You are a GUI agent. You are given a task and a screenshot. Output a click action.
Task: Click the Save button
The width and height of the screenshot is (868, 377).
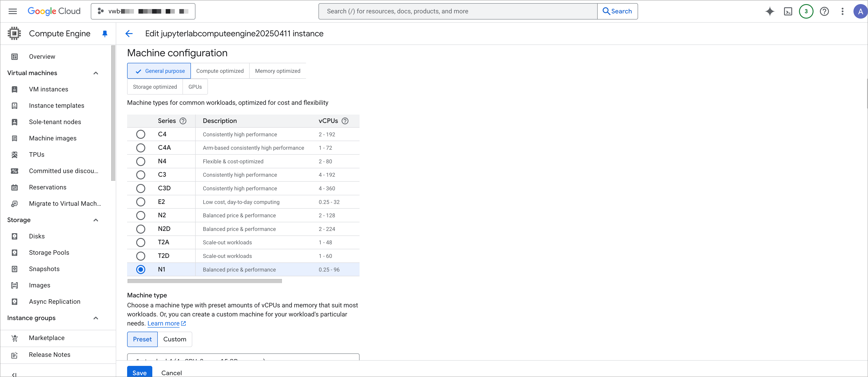point(140,372)
